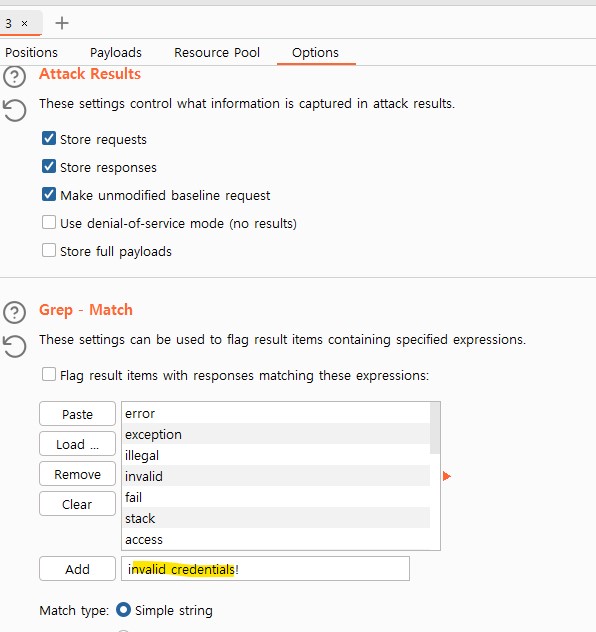
Task: Click the Paste button
Action: click(x=77, y=414)
